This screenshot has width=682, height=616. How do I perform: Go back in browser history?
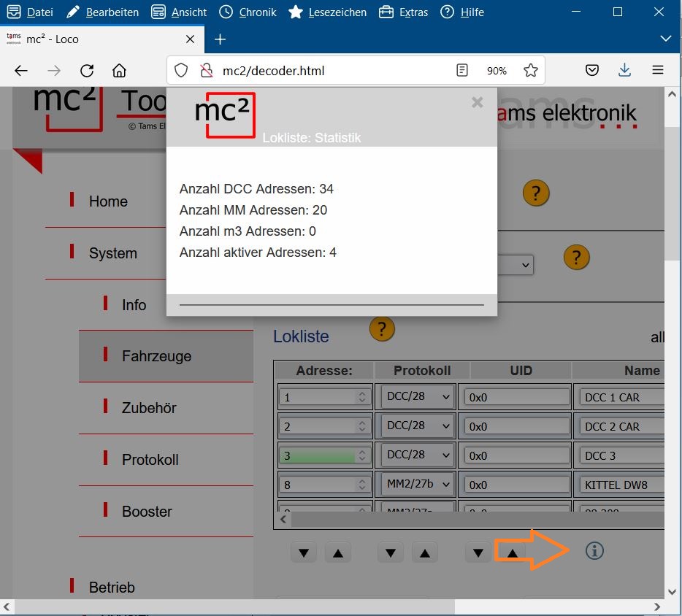pyautogui.click(x=21, y=70)
